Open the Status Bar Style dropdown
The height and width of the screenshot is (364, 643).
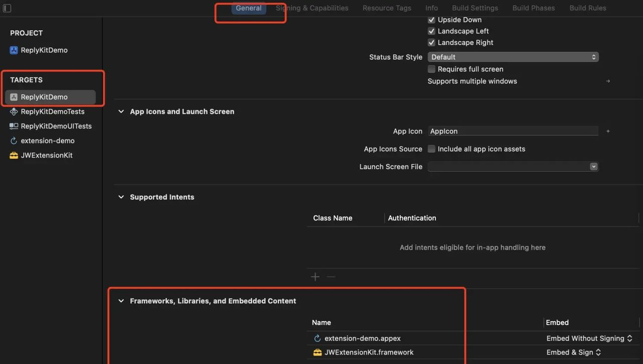[x=512, y=57]
